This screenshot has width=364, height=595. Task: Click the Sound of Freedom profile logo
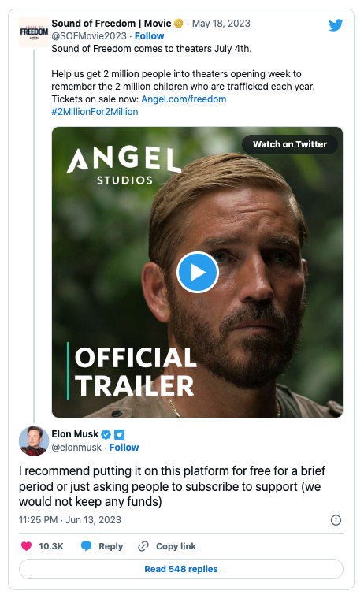pyautogui.click(x=34, y=32)
